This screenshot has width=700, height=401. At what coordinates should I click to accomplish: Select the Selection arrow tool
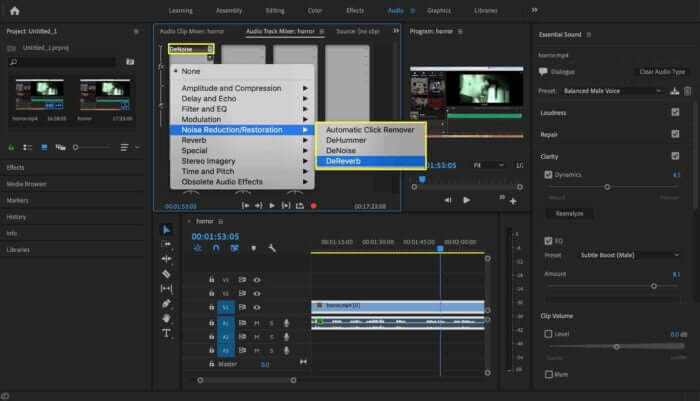(x=166, y=230)
